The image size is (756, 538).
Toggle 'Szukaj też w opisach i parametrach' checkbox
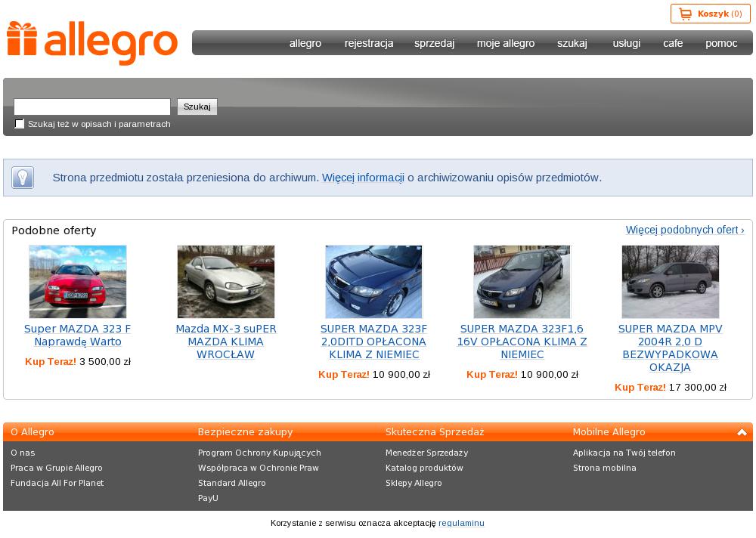coord(20,124)
